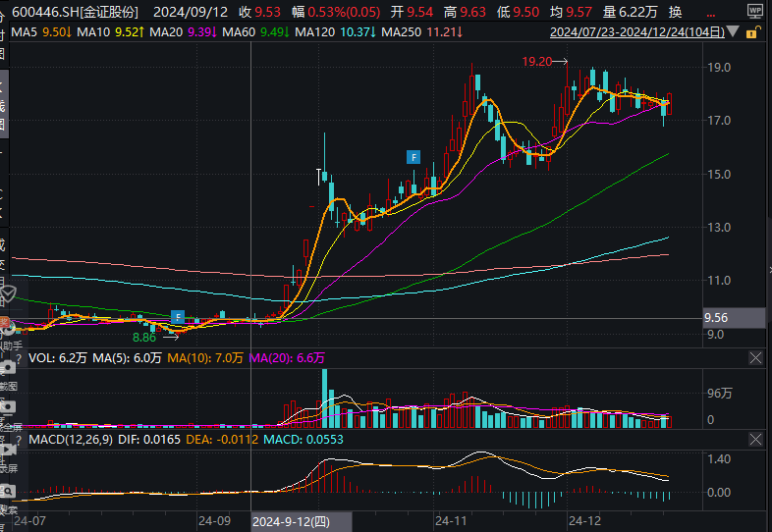Image resolution: width=772 pixels, height=532 pixels.
Task: Close the VOL indicator panel
Action: pos(755,358)
